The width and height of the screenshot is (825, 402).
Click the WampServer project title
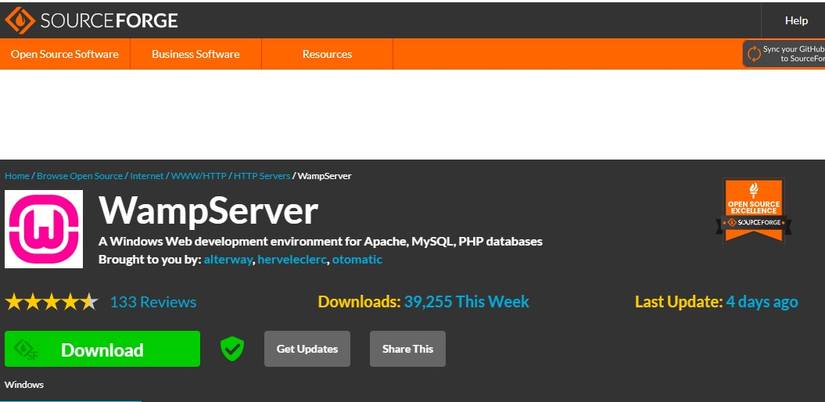coord(208,211)
